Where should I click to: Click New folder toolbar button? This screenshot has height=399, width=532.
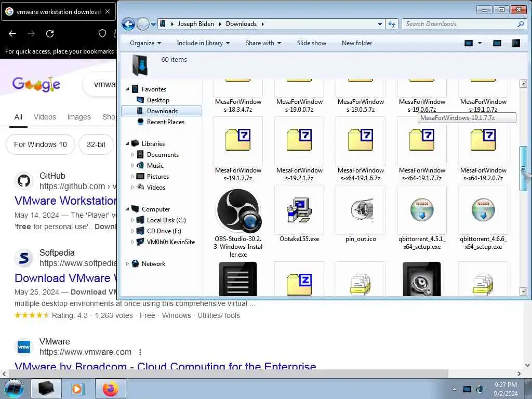tap(356, 43)
